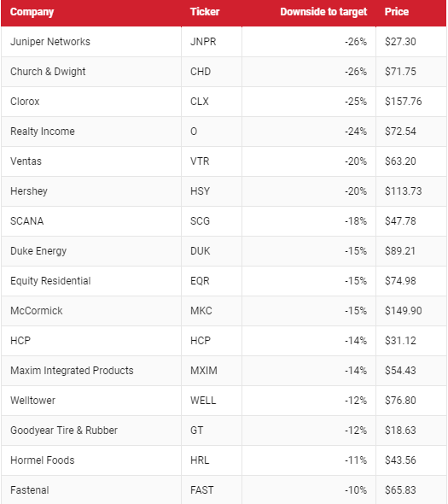Screen dimensions: 448x504
Task: Click Goodyear Tire & Rubber name
Action: [x=64, y=431]
